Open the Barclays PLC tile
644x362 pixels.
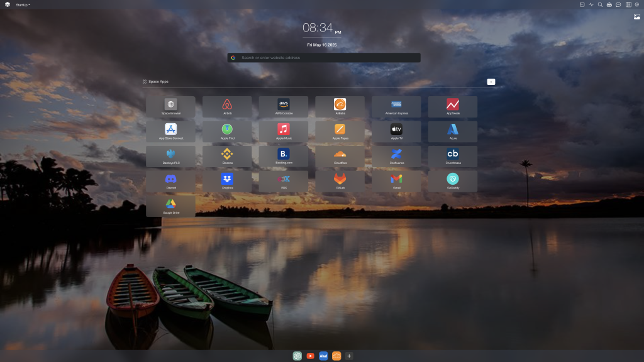(170, 156)
